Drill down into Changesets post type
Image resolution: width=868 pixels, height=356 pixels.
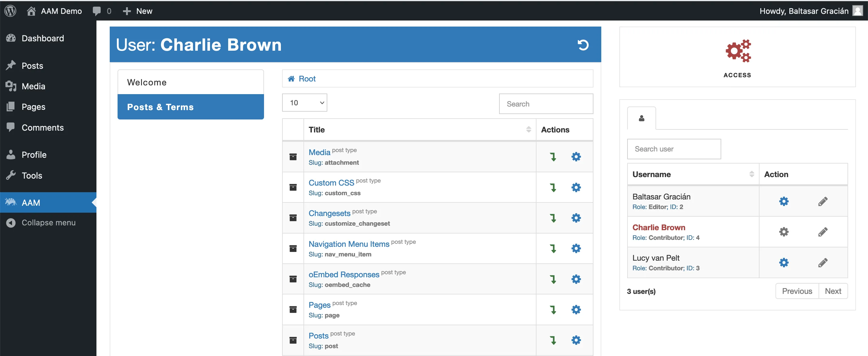[553, 218]
